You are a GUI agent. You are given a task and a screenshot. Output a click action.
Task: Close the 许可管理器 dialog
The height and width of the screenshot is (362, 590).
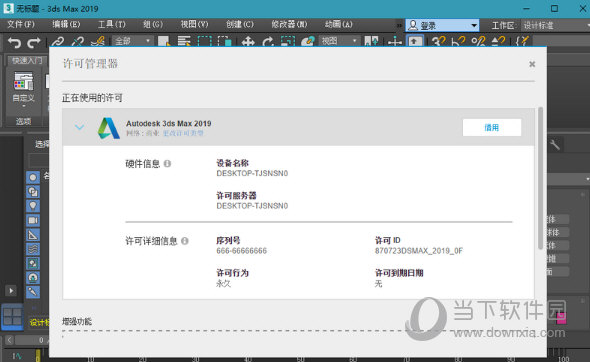click(x=532, y=64)
